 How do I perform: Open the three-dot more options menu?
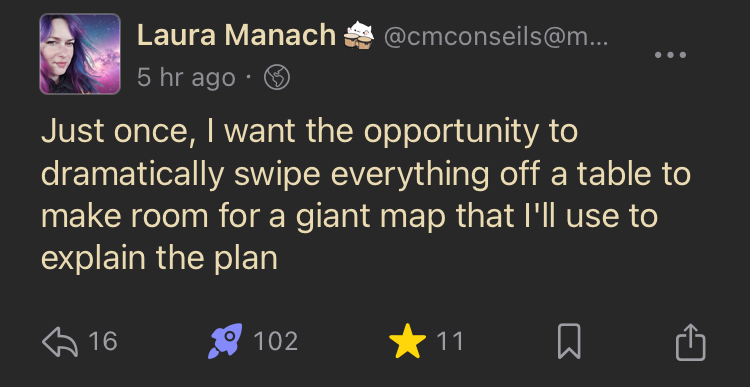point(670,55)
